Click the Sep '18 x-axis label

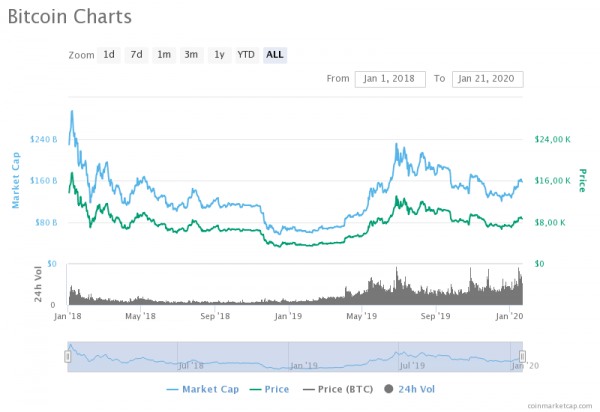[x=215, y=316]
